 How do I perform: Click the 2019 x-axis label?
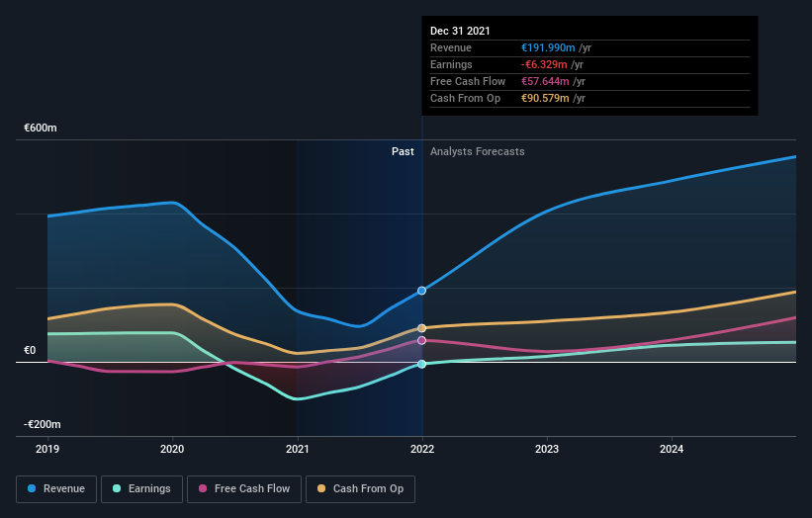[47, 449]
